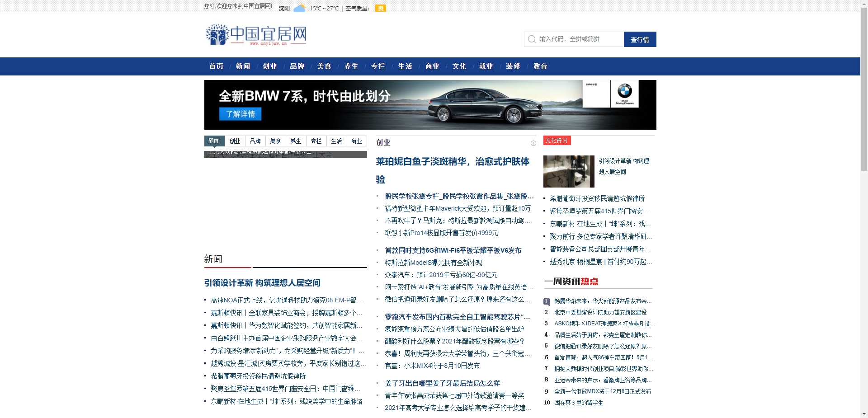Open hot item 北京中委勘察设计院助力雄安
868x418 pixels.
[x=600, y=312]
